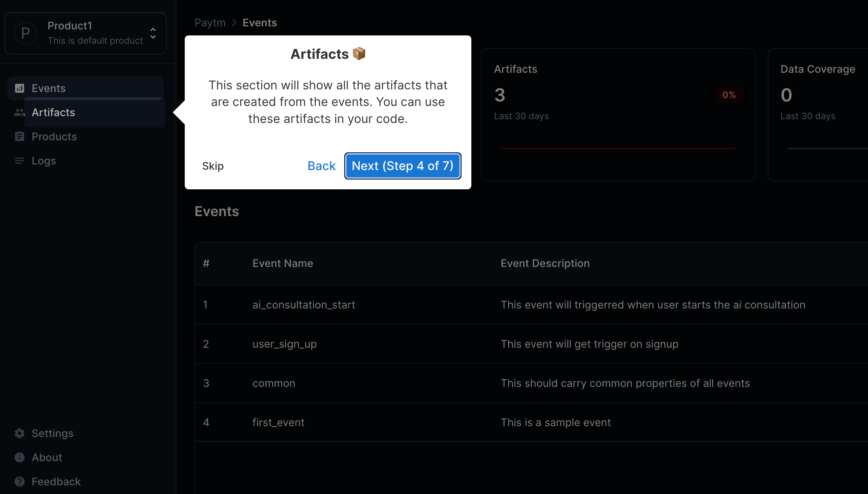Click the # column header
Image resolution: width=868 pixels, height=494 pixels.
click(206, 263)
